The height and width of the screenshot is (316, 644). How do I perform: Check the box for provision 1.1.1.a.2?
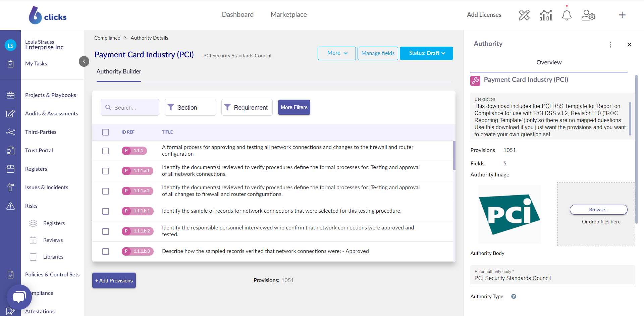point(106,191)
